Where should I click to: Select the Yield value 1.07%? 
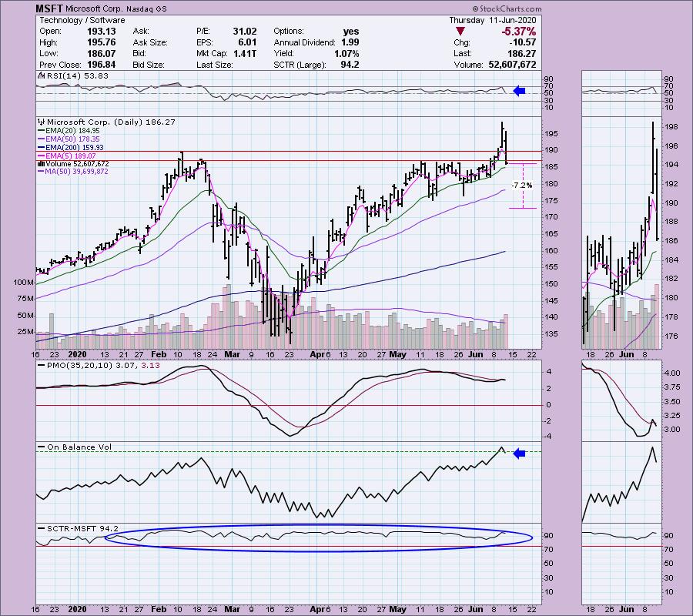tap(346, 53)
